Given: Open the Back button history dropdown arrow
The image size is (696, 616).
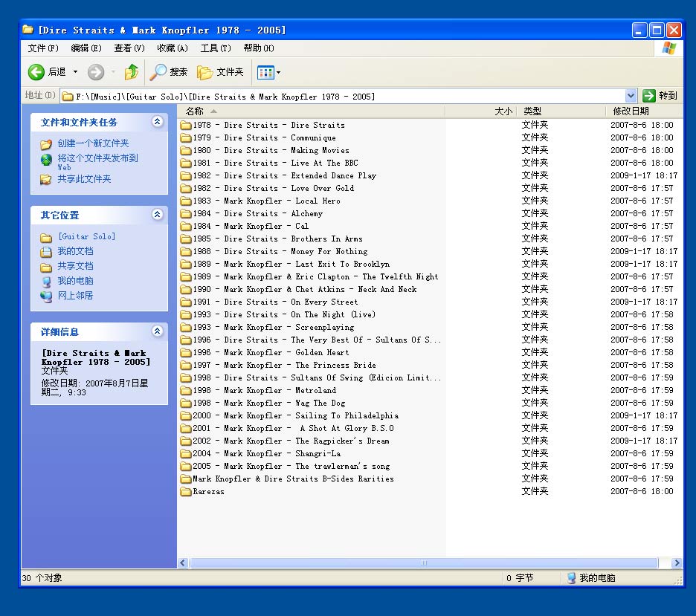Looking at the screenshot, I should pyautogui.click(x=75, y=72).
